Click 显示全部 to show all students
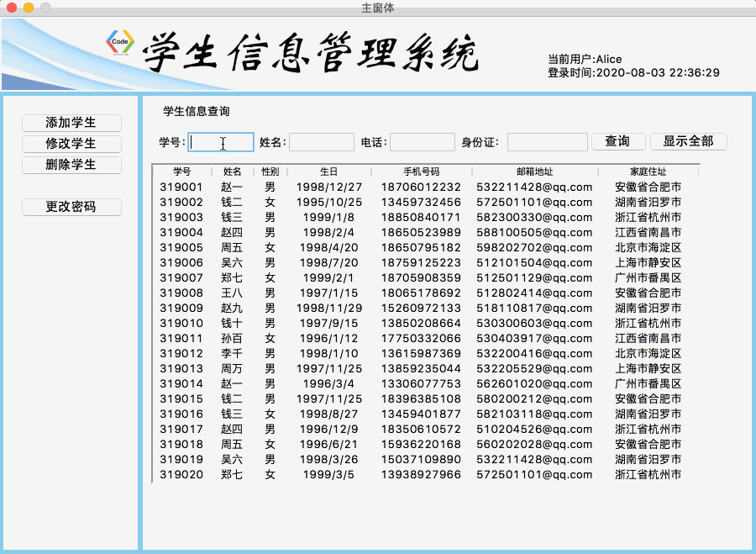Image resolution: width=756 pixels, height=554 pixels. click(x=689, y=141)
